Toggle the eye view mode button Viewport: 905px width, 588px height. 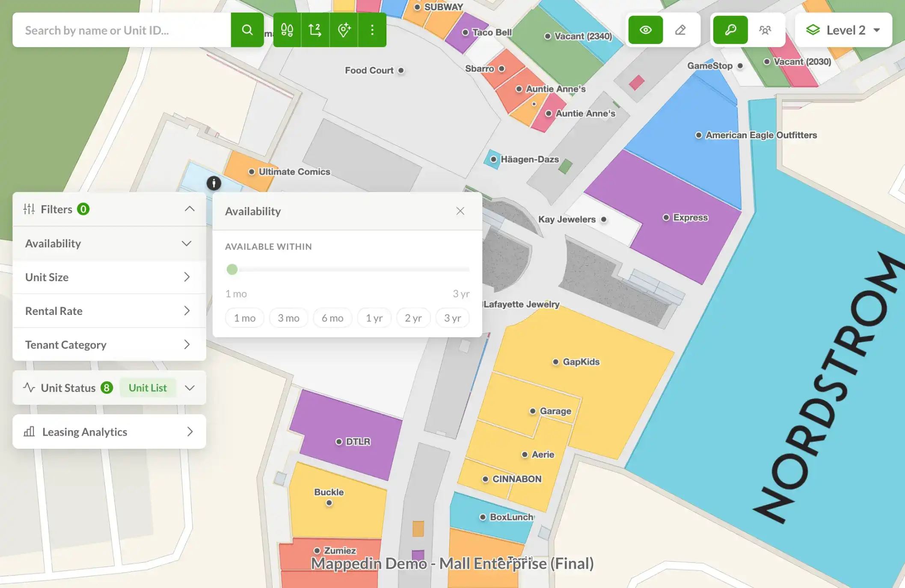click(646, 30)
